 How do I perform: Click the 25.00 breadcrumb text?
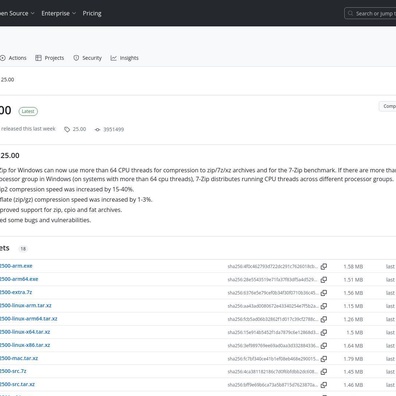(x=7, y=80)
